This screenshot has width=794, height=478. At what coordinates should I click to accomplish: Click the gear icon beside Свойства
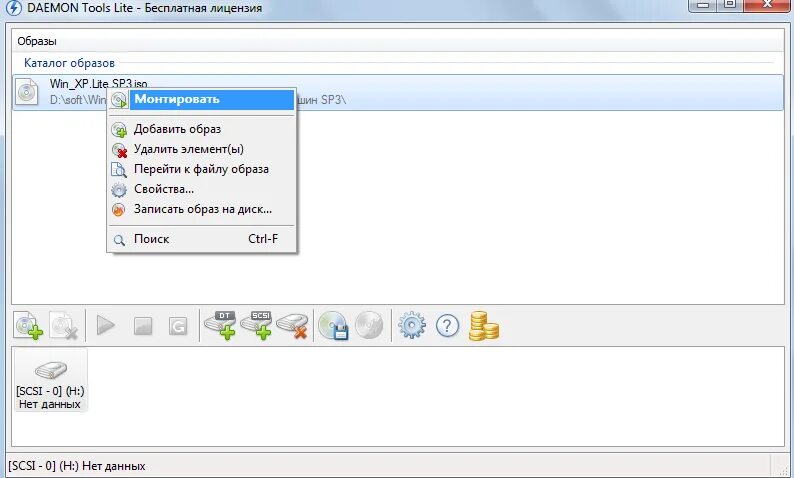tap(119, 190)
